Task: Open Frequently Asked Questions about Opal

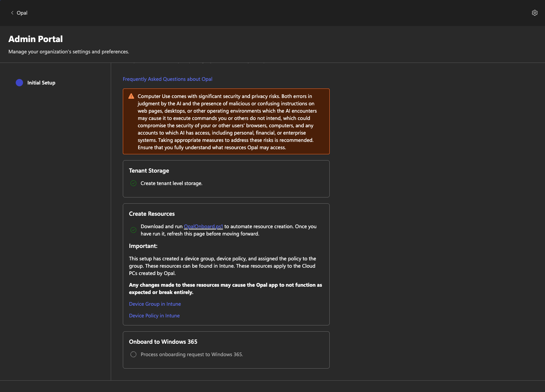Action: point(167,79)
